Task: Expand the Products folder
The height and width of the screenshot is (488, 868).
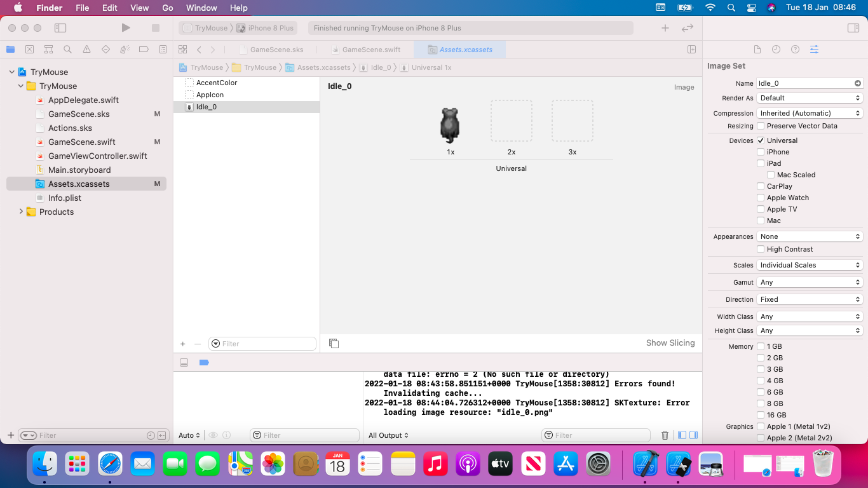Action: (x=21, y=212)
